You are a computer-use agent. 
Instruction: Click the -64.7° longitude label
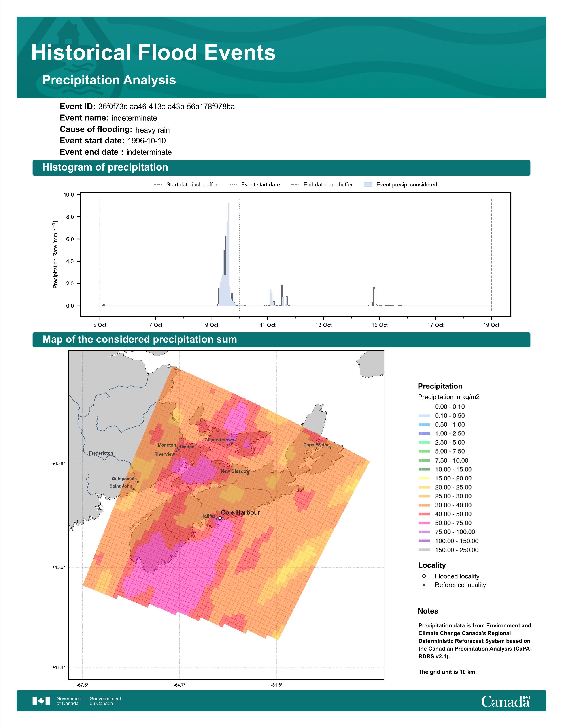[x=179, y=685]
